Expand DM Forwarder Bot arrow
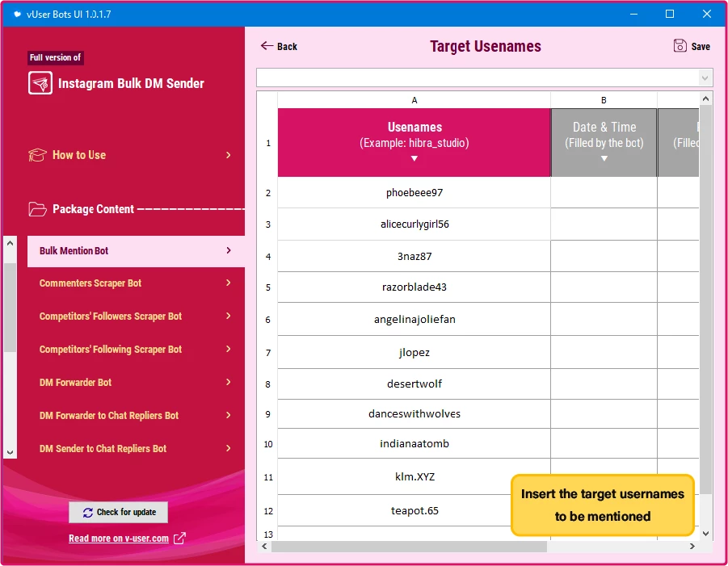This screenshot has width=728, height=566. [229, 382]
